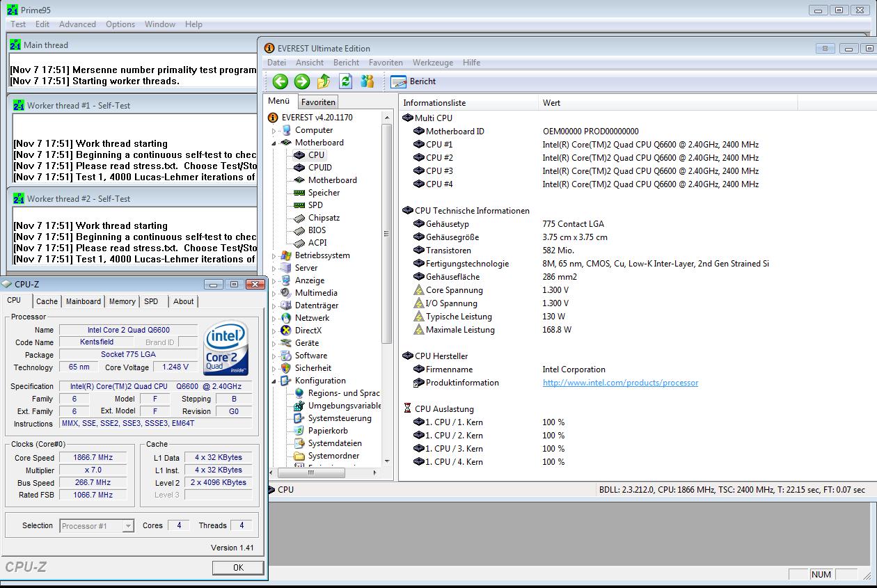Select the Chipsatz tree item

[x=324, y=218]
